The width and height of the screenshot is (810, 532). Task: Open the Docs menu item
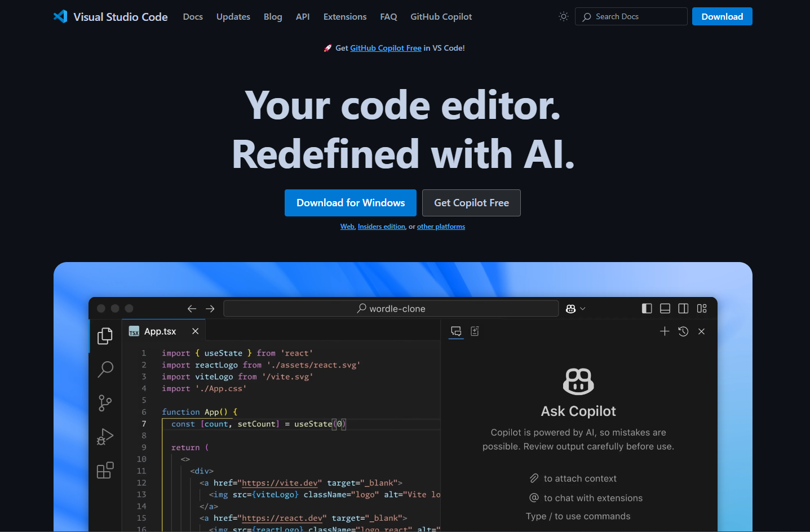click(x=193, y=17)
